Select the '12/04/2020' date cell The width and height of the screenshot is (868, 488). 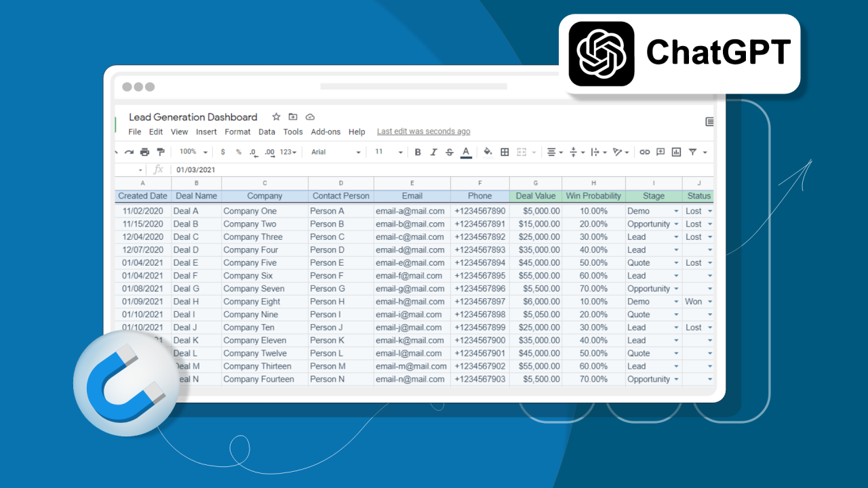[x=142, y=237]
